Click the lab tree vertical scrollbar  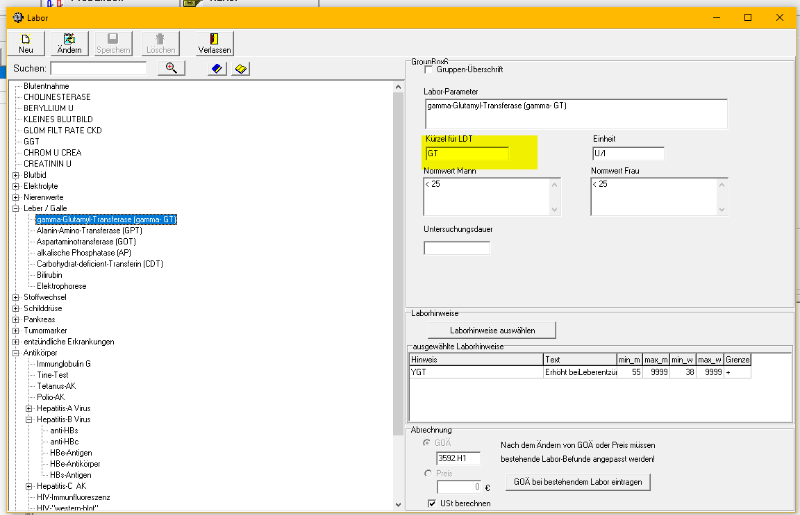pos(399,250)
